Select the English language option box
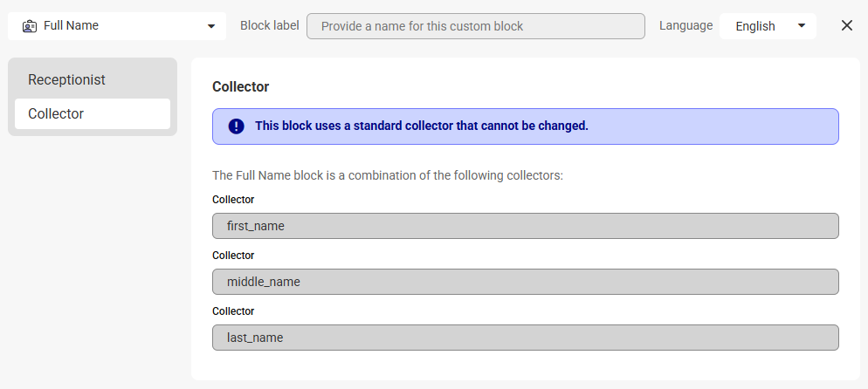 point(768,26)
